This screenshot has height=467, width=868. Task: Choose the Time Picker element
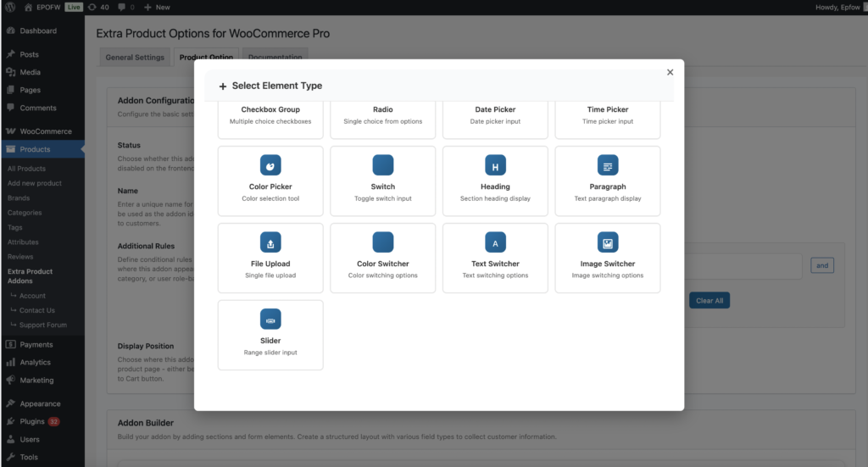pos(608,115)
